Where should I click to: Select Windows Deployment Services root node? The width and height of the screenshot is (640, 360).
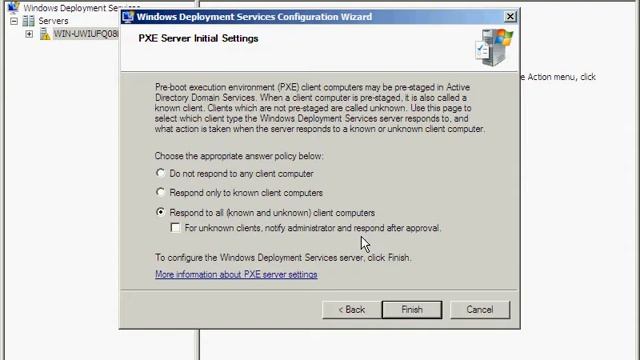pos(82,8)
